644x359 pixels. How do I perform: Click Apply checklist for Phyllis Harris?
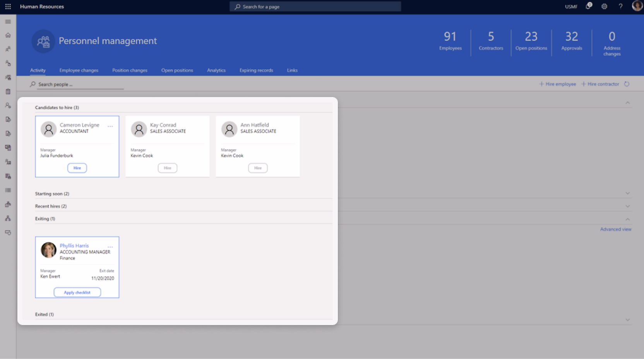point(77,292)
